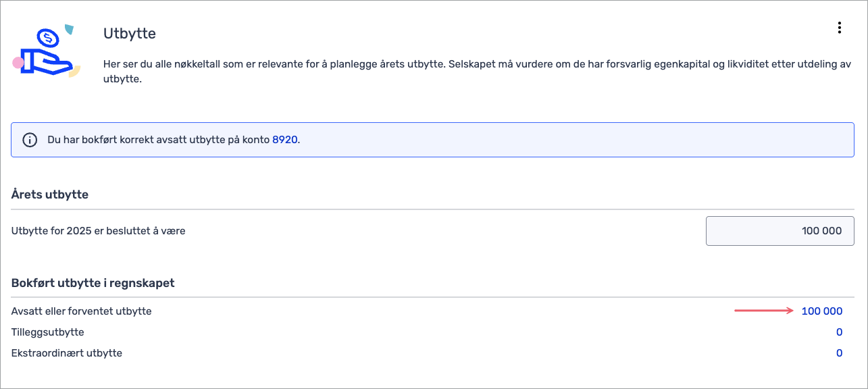Open the Ekstraordinært utbytte value 0 link

point(839,353)
